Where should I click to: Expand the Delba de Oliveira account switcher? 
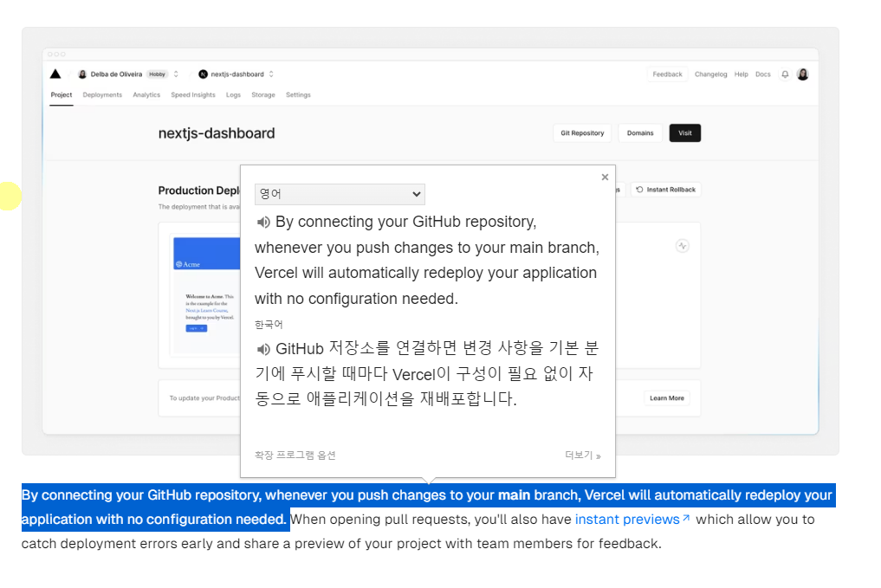click(176, 74)
